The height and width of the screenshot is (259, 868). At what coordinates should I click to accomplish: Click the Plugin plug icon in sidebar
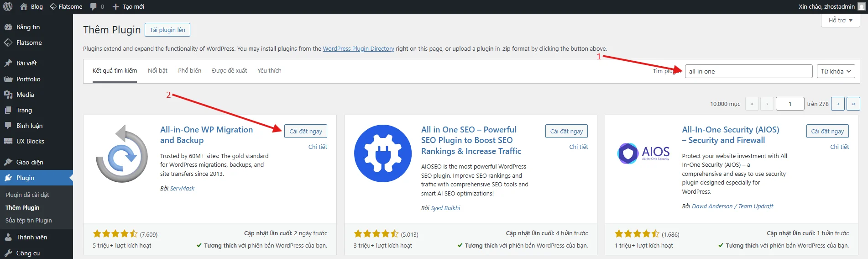pyautogui.click(x=8, y=178)
